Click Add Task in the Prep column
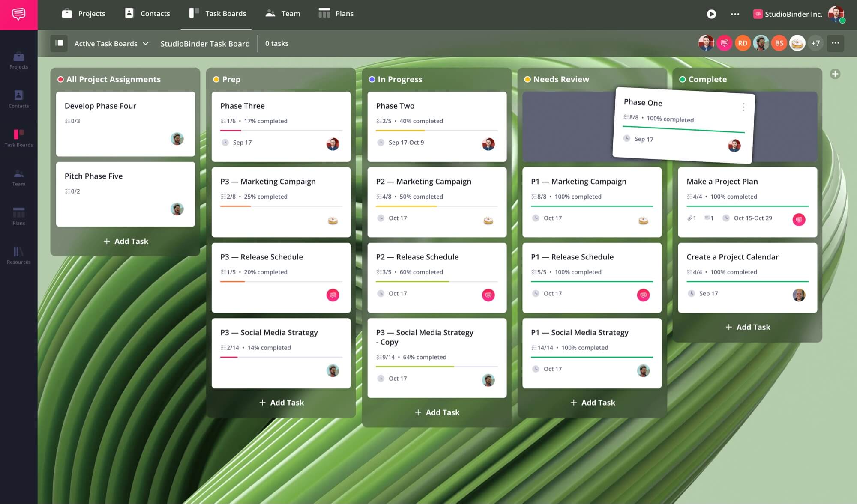857x504 pixels. (281, 402)
